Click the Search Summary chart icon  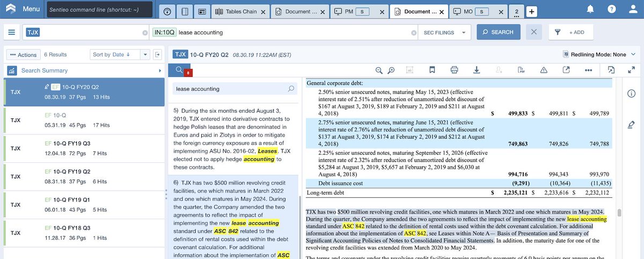pos(12,70)
